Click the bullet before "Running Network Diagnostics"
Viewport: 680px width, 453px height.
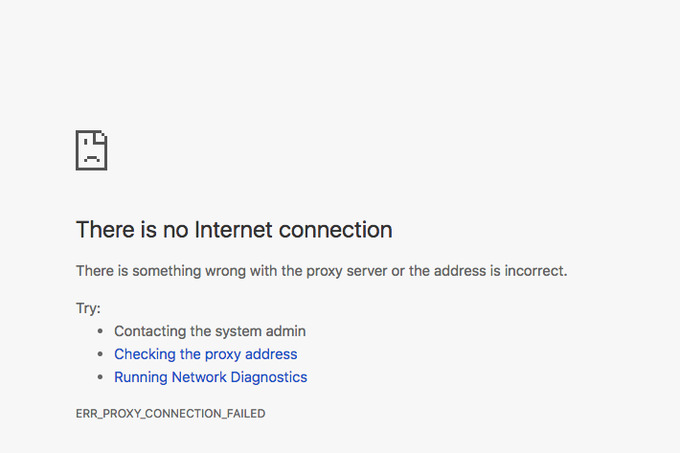pos(100,377)
